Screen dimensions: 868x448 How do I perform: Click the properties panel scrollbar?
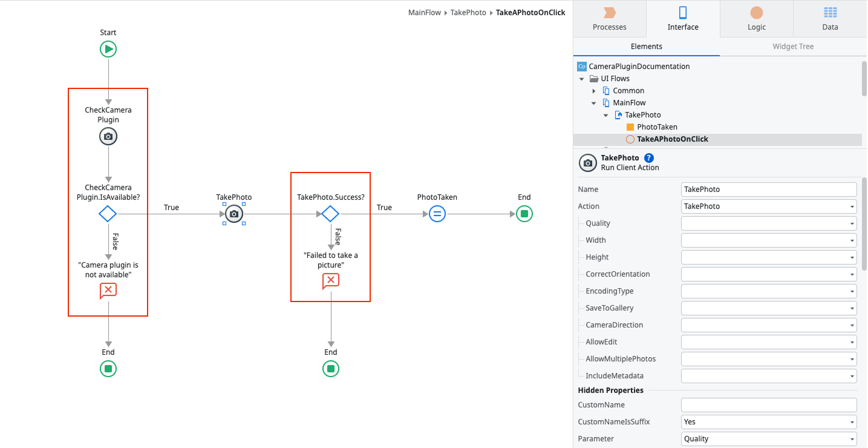pos(864,224)
